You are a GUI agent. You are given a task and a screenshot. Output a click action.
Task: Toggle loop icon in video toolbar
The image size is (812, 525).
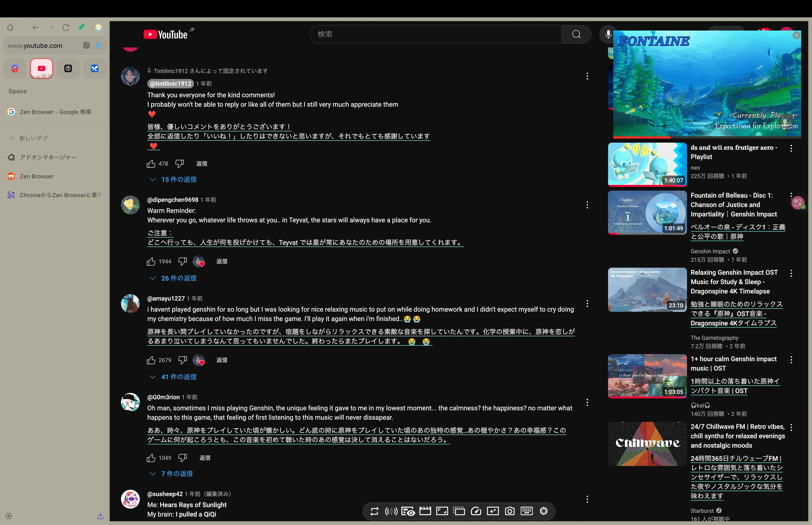click(x=374, y=511)
